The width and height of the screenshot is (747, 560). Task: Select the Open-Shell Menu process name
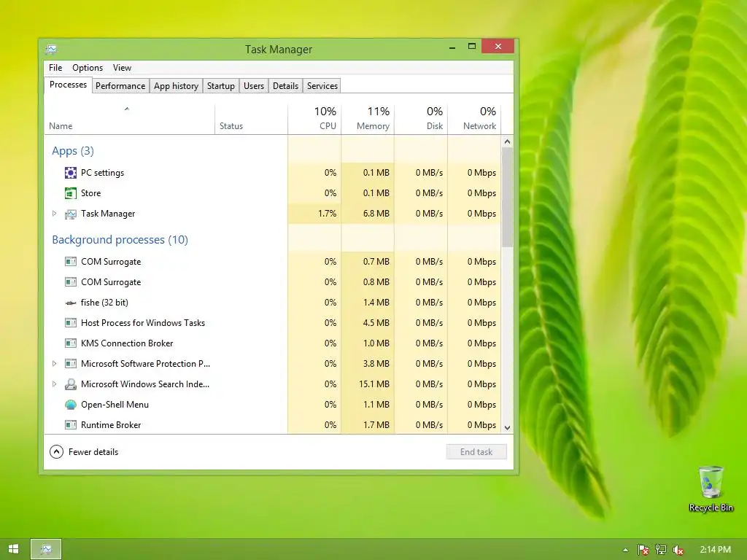coord(115,405)
